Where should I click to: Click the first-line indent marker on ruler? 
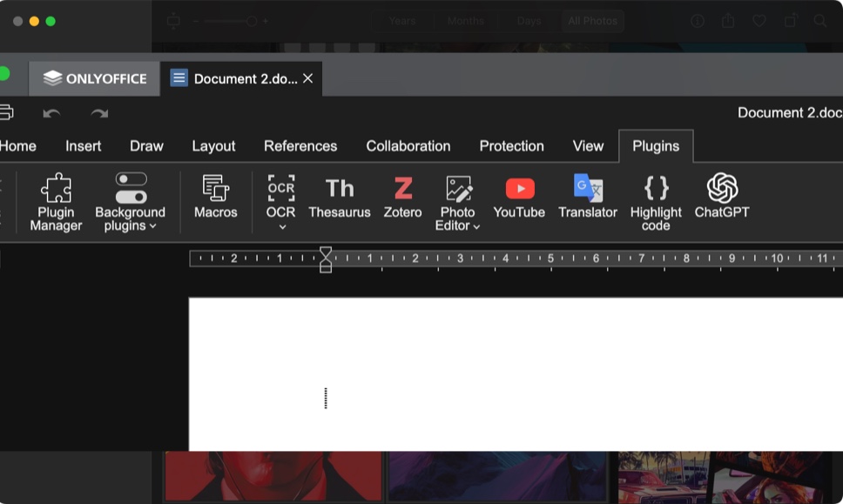(x=325, y=252)
